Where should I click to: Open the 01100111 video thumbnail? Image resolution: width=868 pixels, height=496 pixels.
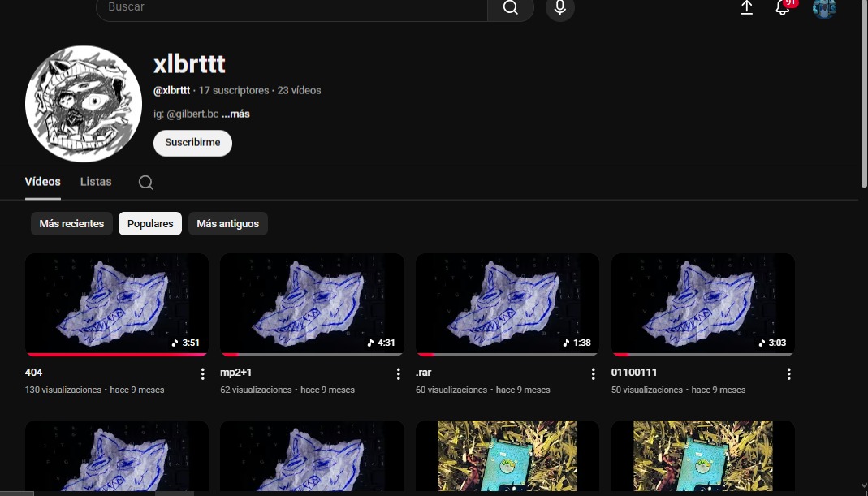click(702, 304)
